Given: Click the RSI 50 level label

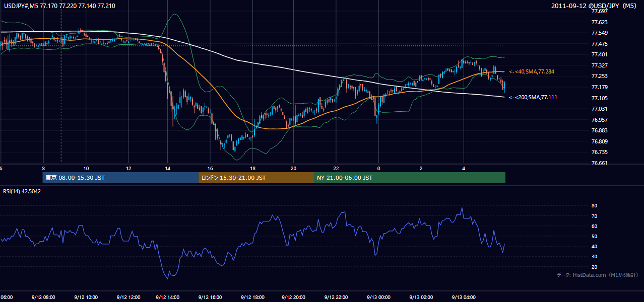Looking at the screenshot, I should (595, 236).
